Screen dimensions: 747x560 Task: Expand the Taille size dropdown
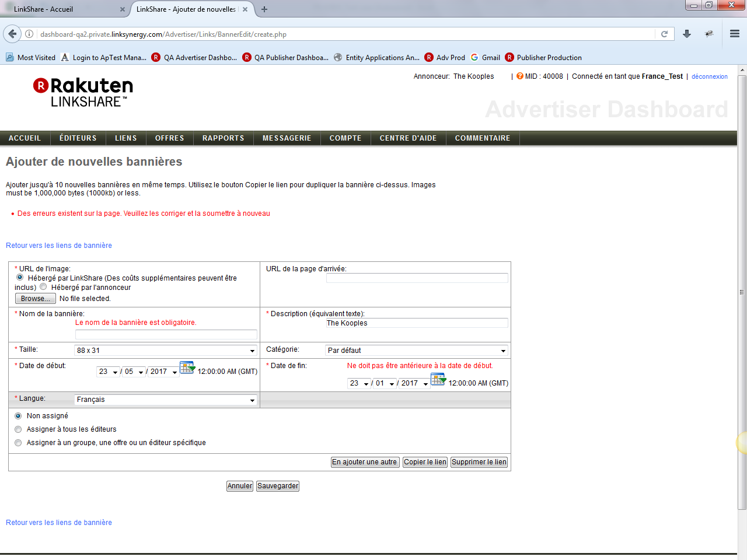166,351
